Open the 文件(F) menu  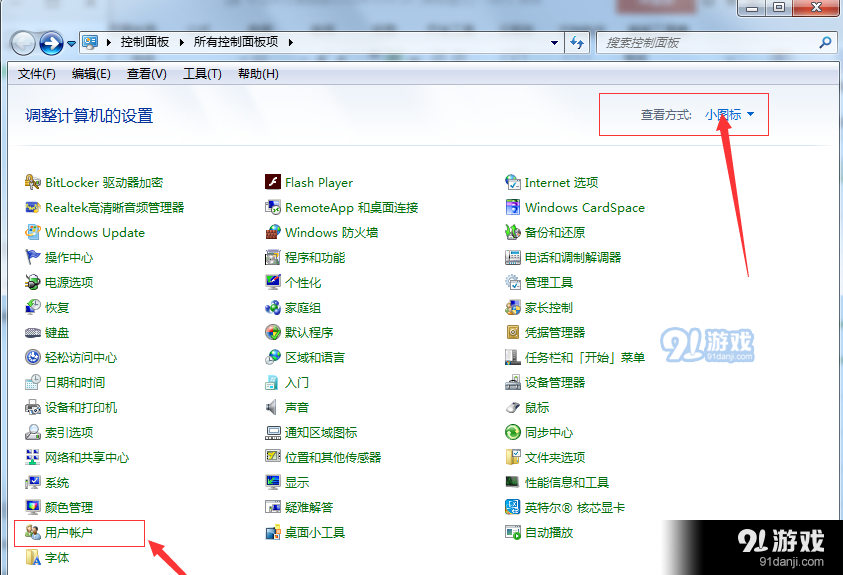(x=37, y=74)
